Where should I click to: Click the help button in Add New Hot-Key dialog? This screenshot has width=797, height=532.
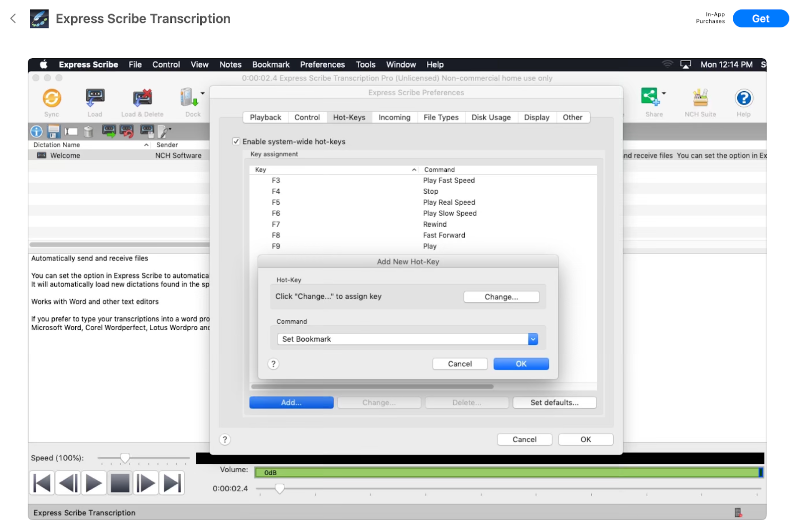click(x=273, y=364)
